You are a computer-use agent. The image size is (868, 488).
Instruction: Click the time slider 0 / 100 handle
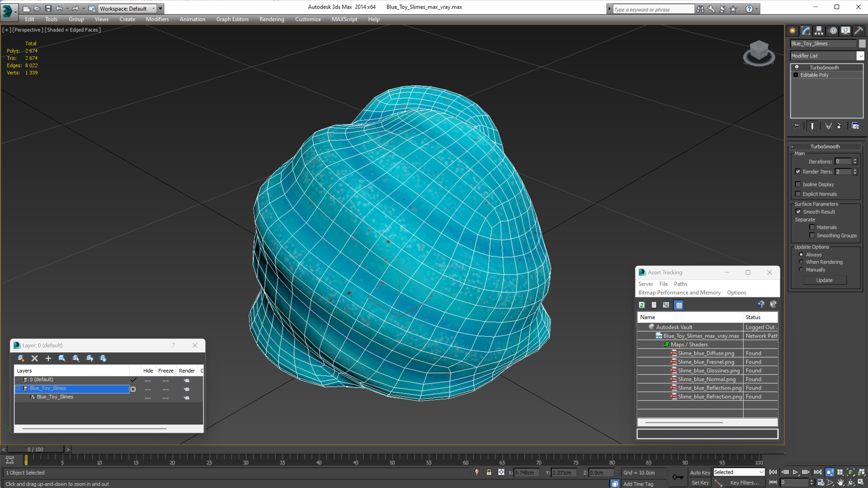coord(35,449)
